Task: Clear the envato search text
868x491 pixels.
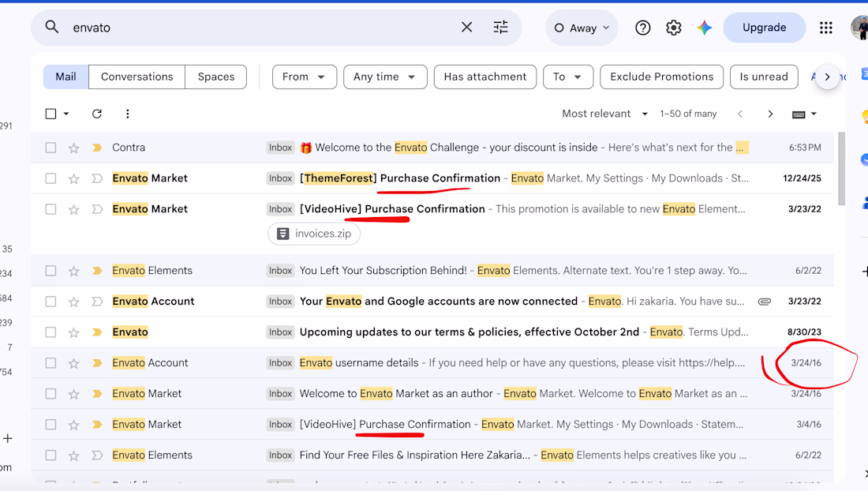Action: pos(466,27)
